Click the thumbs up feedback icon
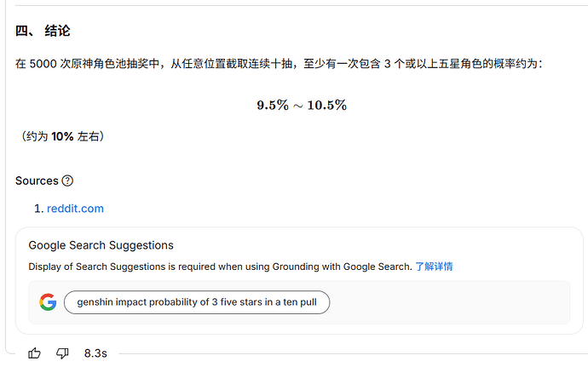Viewport: 588px width, 367px height. pos(34,353)
